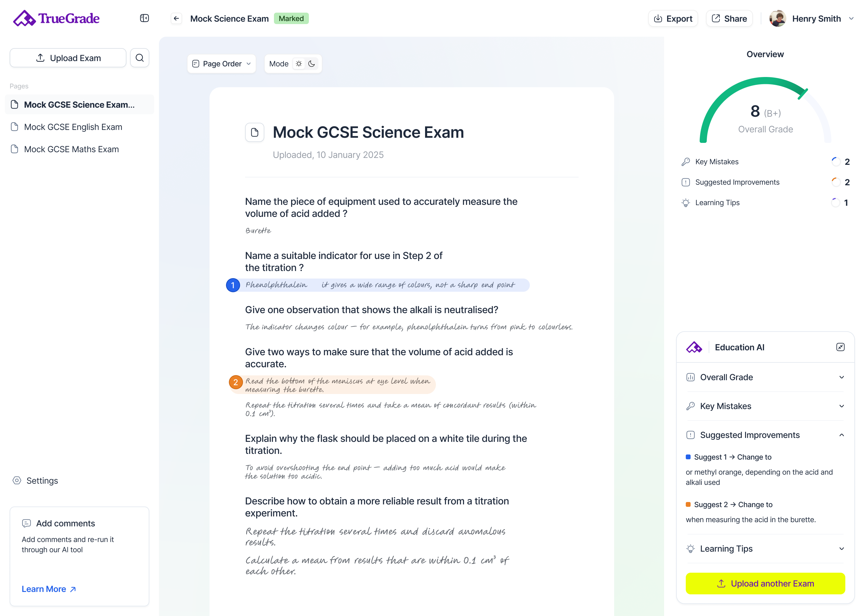Click the blue annotation marker number 1

[233, 285]
